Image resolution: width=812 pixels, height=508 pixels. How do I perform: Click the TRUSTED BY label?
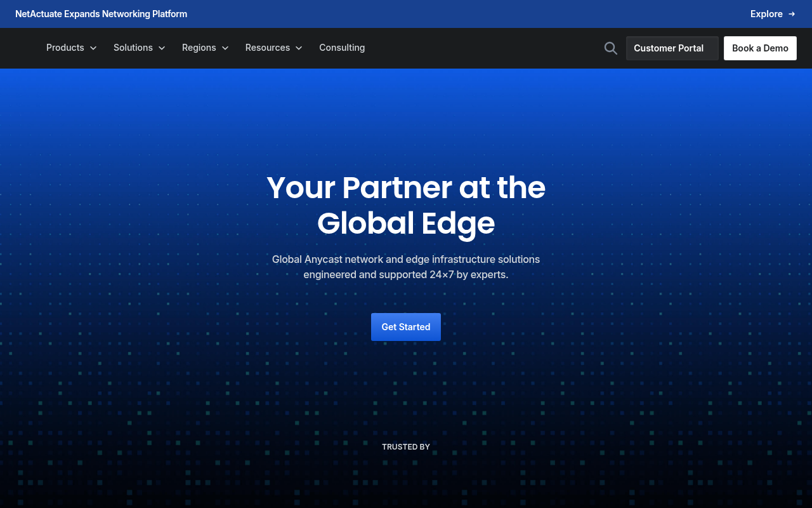click(406, 447)
